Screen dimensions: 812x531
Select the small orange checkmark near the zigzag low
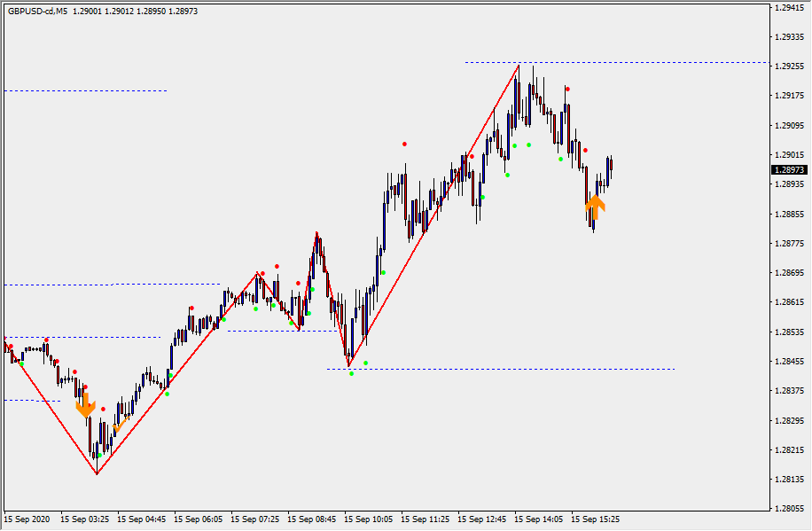click(120, 426)
